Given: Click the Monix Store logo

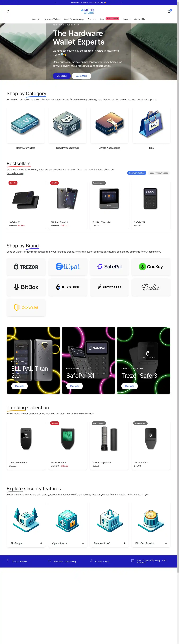Looking at the screenshot, I should (88, 11).
